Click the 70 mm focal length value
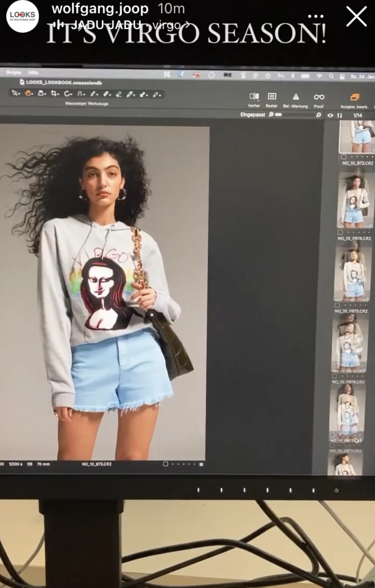The image size is (375, 588). click(43, 464)
